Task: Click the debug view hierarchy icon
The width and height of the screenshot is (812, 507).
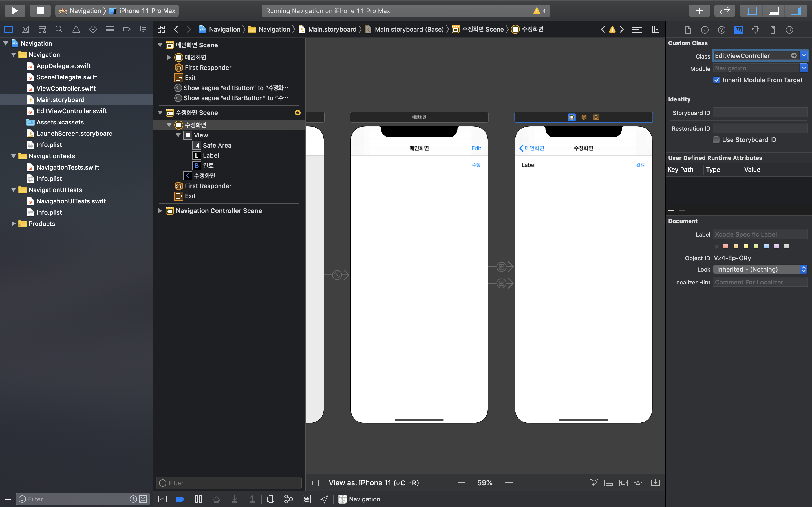Action: click(x=270, y=499)
